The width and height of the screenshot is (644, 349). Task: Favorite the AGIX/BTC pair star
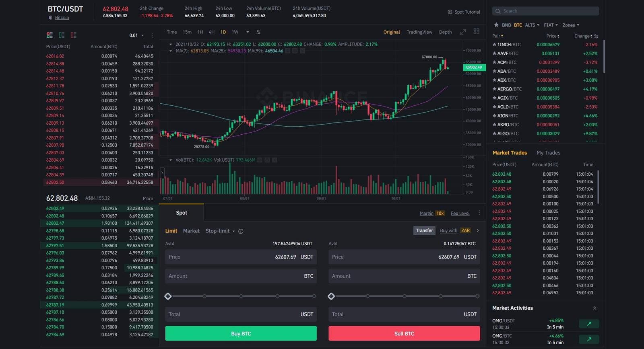click(x=494, y=98)
